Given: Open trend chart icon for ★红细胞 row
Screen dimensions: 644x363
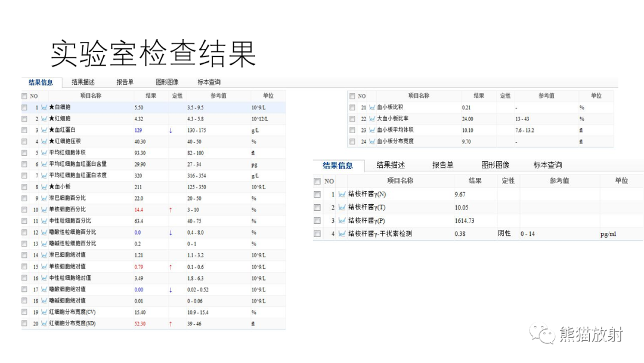Looking at the screenshot, I should tap(44, 119).
